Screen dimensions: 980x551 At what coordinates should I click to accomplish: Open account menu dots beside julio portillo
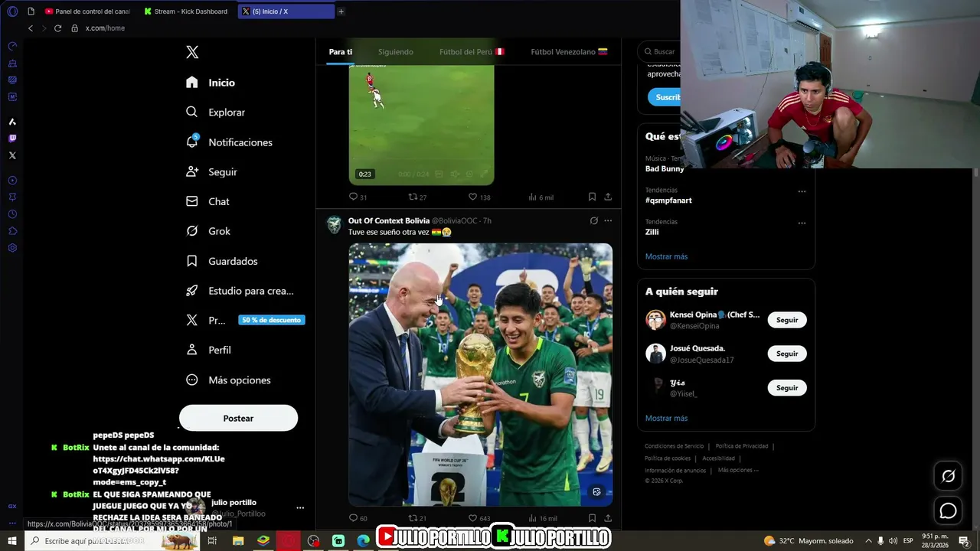point(300,507)
